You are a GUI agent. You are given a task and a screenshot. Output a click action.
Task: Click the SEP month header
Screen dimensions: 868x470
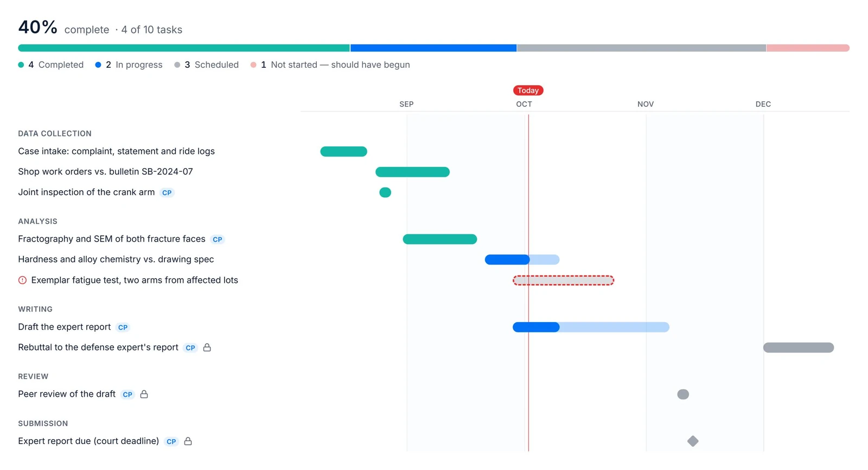pyautogui.click(x=406, y=104)
